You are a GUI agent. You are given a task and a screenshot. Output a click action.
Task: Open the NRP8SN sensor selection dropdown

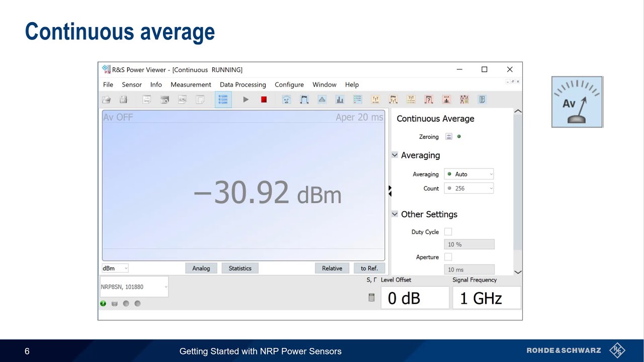click(134, 287)
